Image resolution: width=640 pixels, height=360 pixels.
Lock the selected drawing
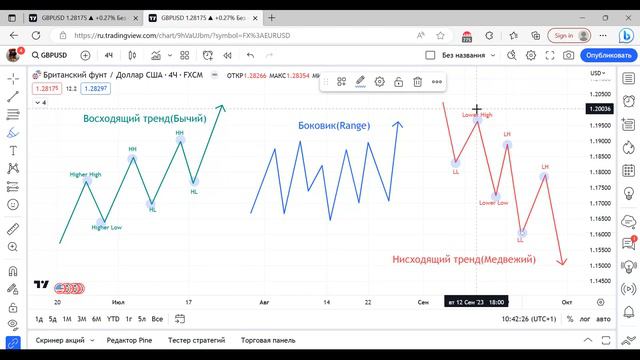coord(398,82)
